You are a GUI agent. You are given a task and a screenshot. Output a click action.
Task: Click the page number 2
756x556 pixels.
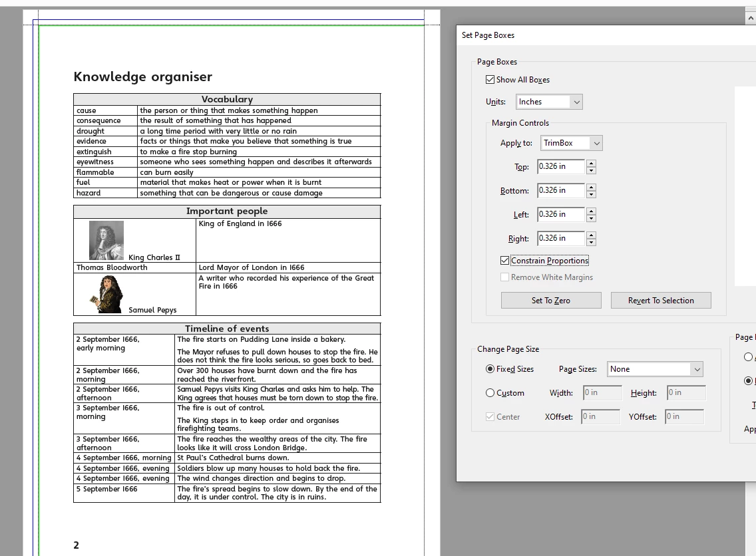click(x=76, y=545)
